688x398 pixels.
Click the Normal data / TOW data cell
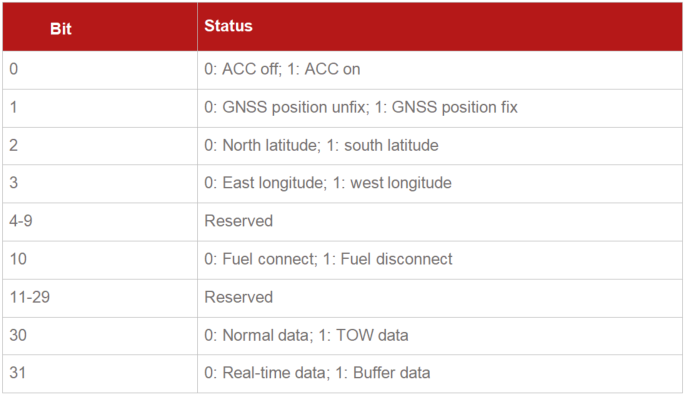[x=440, y=336]
